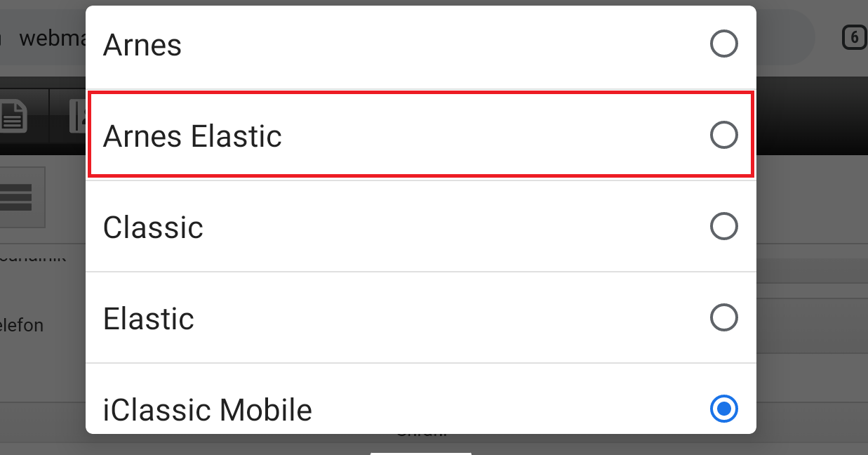Open the browser tab switcher showing 6
Image resolution: width=868 pixels, height=455 pixels.
tap(854, 38)
